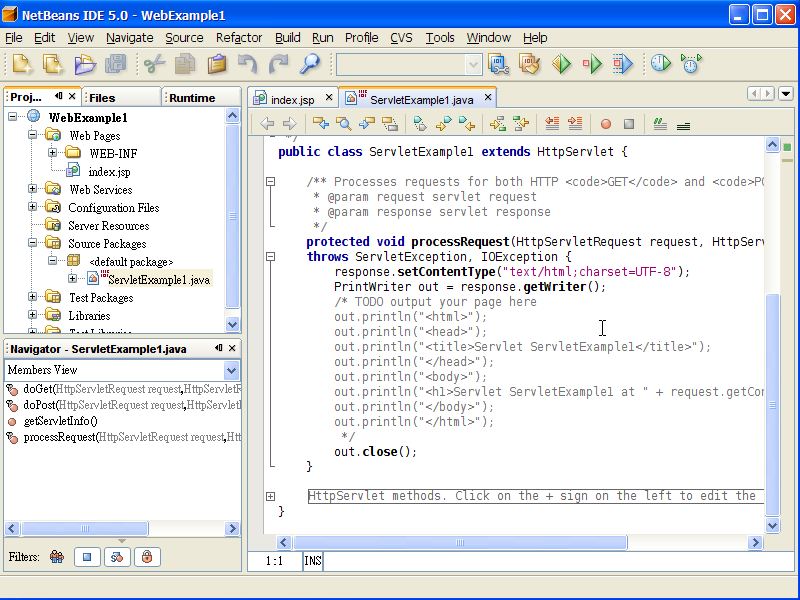The width and height of the screenshot is (800, 600).
Task: Click the Build Main Project icon
Action: click(498, 64)
